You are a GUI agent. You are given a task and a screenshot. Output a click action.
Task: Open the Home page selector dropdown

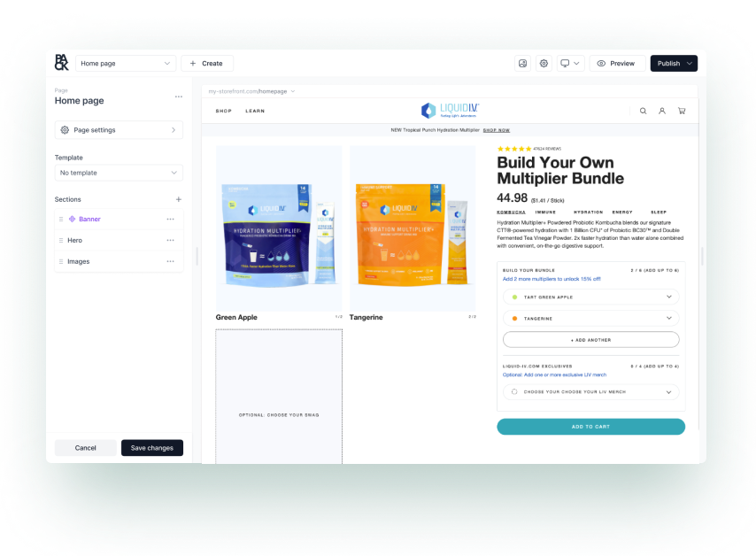[x=126, y=64]
